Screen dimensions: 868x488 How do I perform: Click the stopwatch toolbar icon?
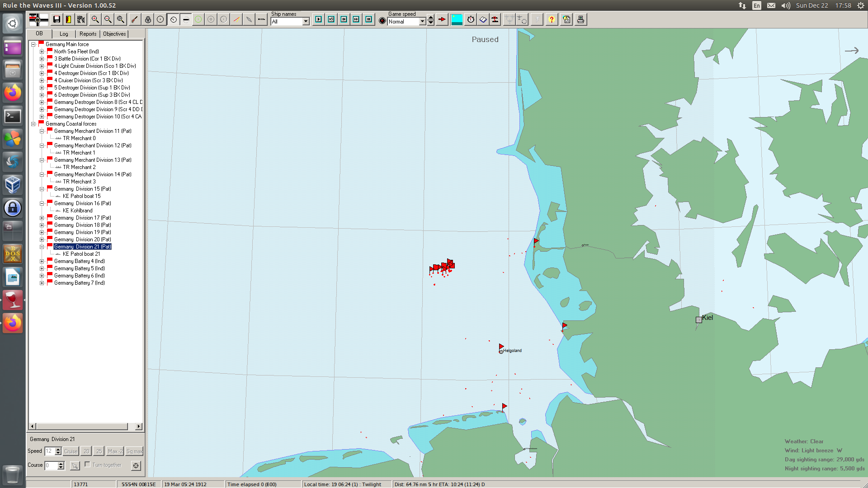coord(471,19)
